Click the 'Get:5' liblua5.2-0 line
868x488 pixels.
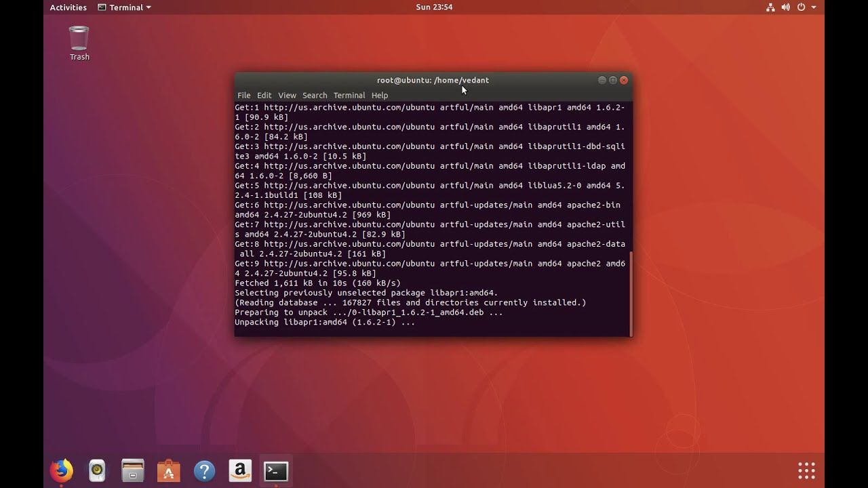[x=430, y=190]
